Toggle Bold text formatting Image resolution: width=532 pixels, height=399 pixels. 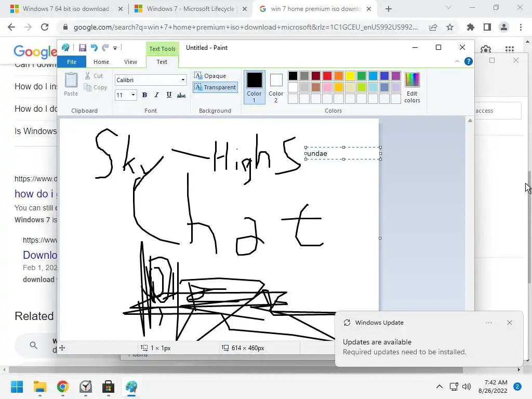pos(144,95)
